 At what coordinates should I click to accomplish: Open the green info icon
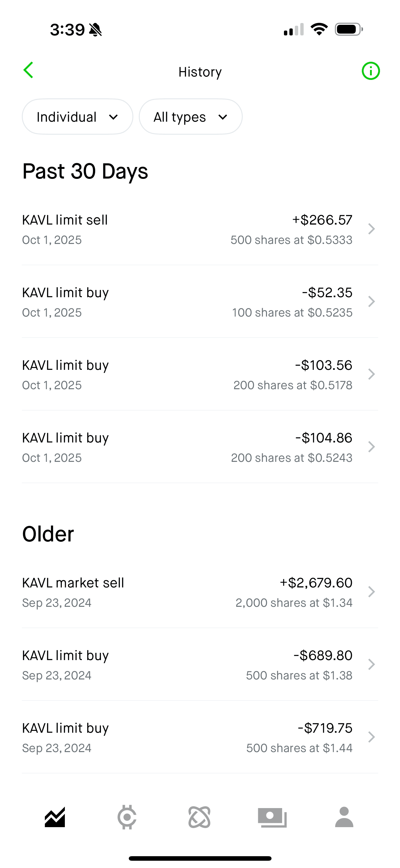point(371,71)
